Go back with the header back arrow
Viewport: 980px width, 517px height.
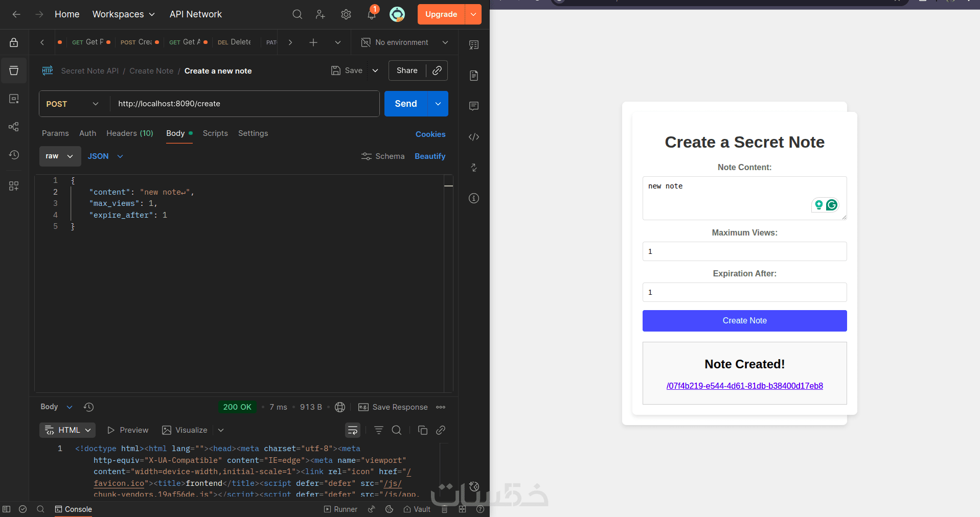point(16,14)
